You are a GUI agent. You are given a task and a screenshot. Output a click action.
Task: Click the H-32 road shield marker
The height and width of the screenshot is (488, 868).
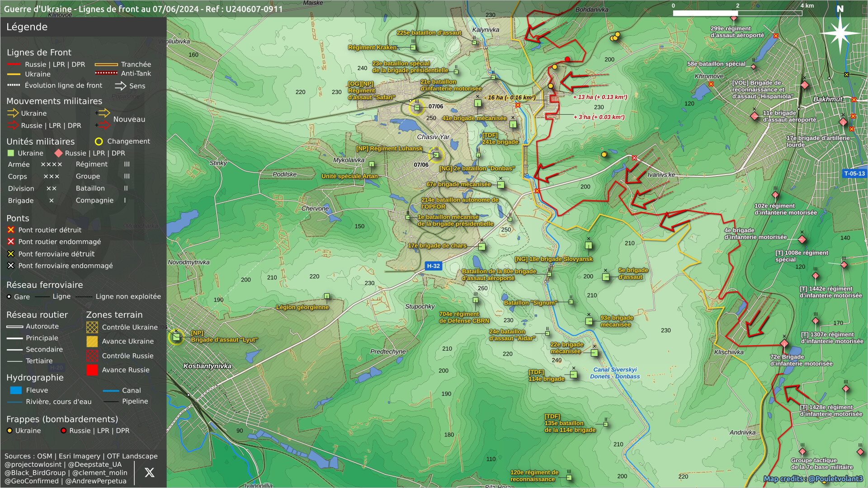tap(433, 266)
